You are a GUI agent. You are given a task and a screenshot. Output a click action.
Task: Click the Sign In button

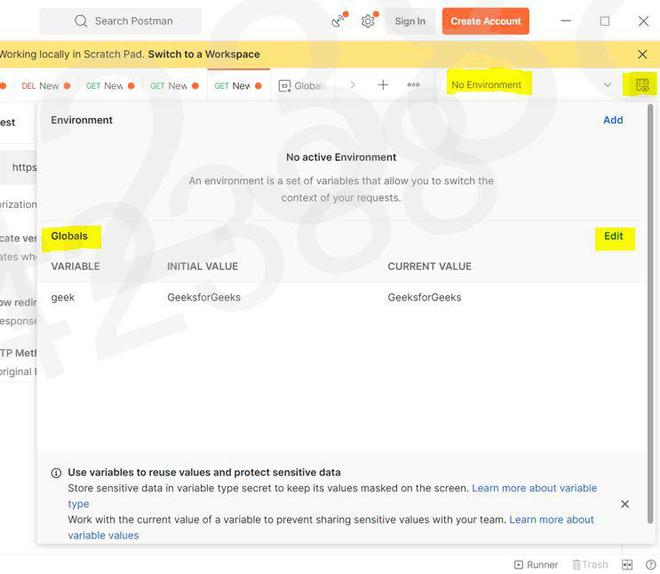click(410, 21)
